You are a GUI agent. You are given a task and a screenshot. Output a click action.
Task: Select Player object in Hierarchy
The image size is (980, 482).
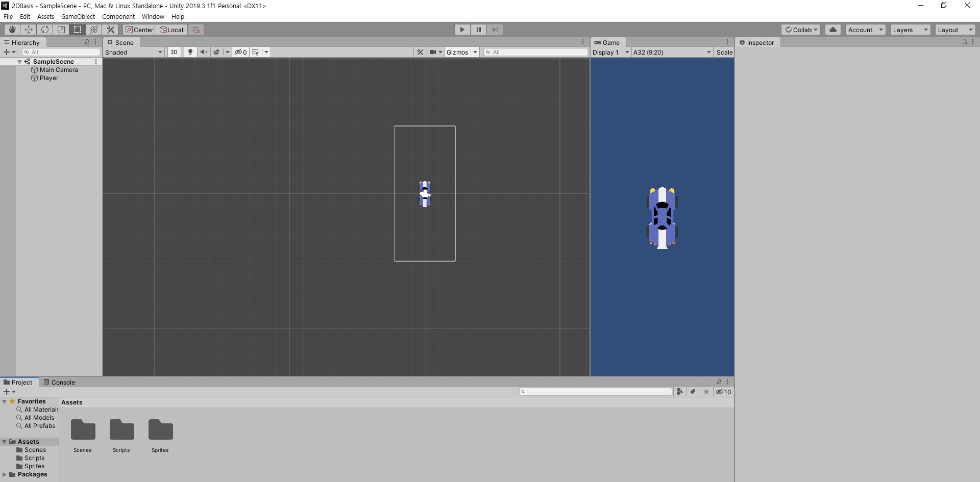[x=49, y=78]
